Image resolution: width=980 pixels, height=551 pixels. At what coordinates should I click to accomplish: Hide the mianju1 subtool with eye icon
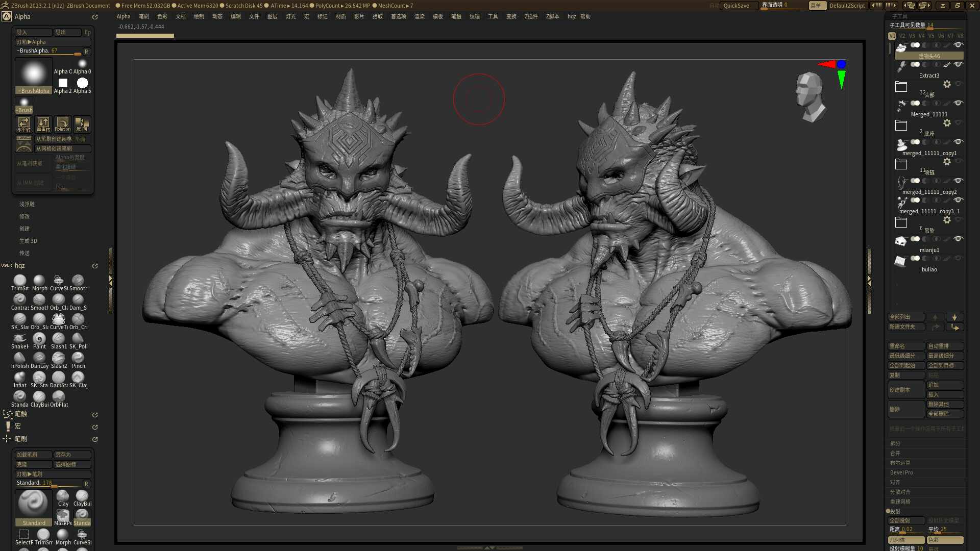click(958, 239)
